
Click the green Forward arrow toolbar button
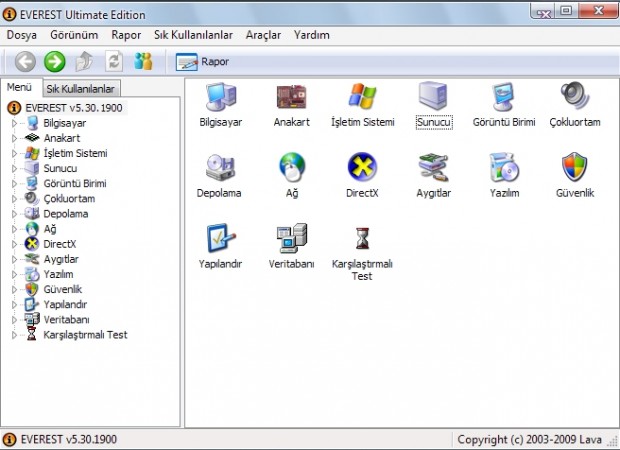pos(55,62)
